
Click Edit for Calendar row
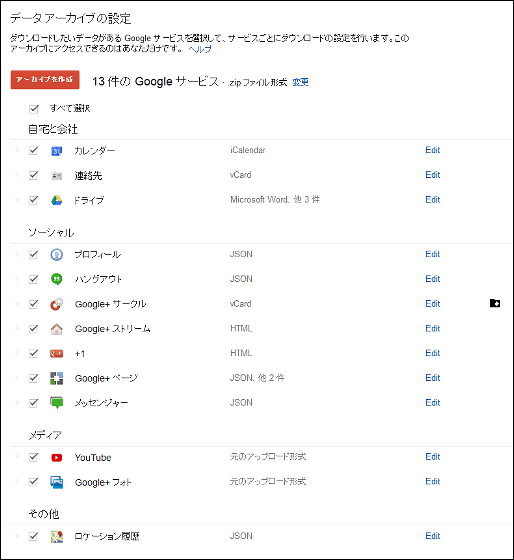click(x=433, y=150)
